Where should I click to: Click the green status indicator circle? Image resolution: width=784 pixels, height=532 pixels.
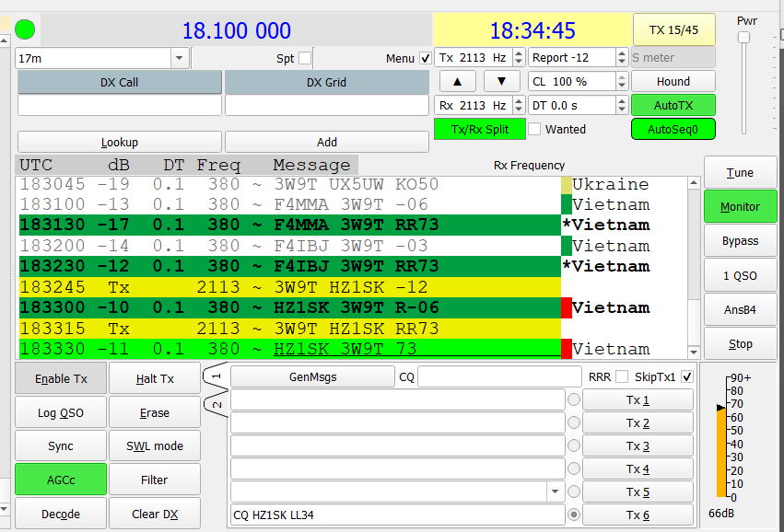point(25,29)
